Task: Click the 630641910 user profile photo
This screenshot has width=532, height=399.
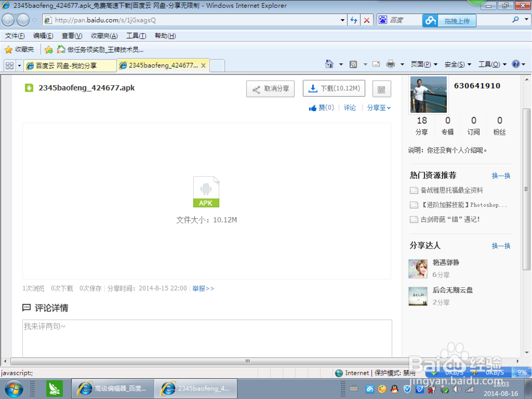Action: click(x=428, y=95)
